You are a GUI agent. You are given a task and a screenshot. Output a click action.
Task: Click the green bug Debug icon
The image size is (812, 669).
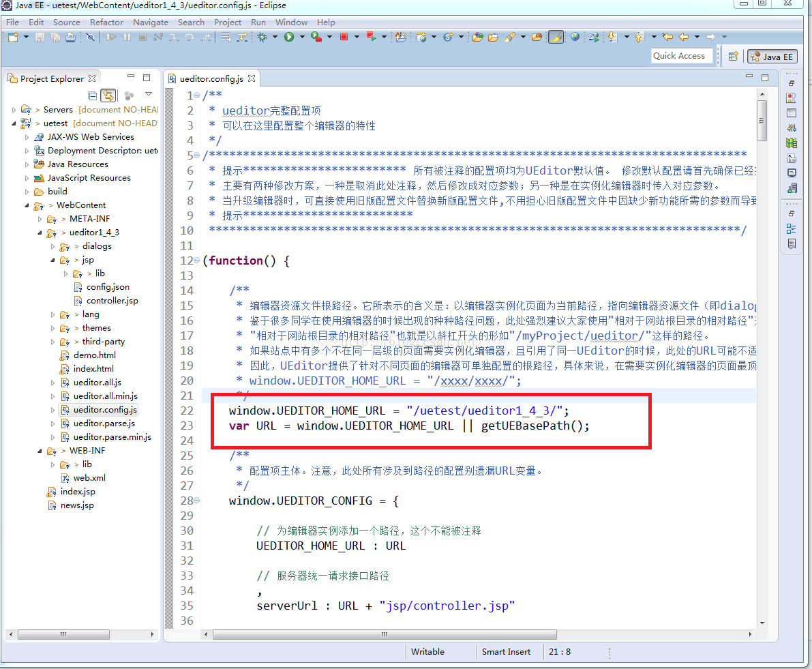(262, 37)
